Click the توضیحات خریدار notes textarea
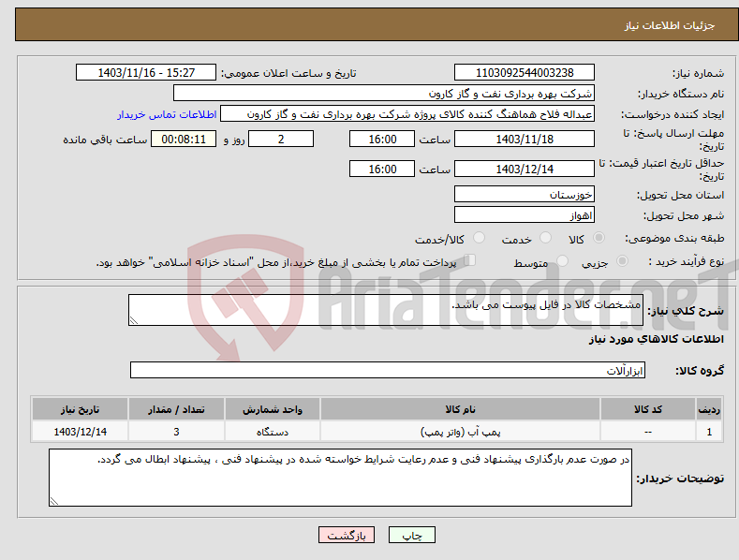Viewport: 739px width, 560px height. tap(340, 478)
